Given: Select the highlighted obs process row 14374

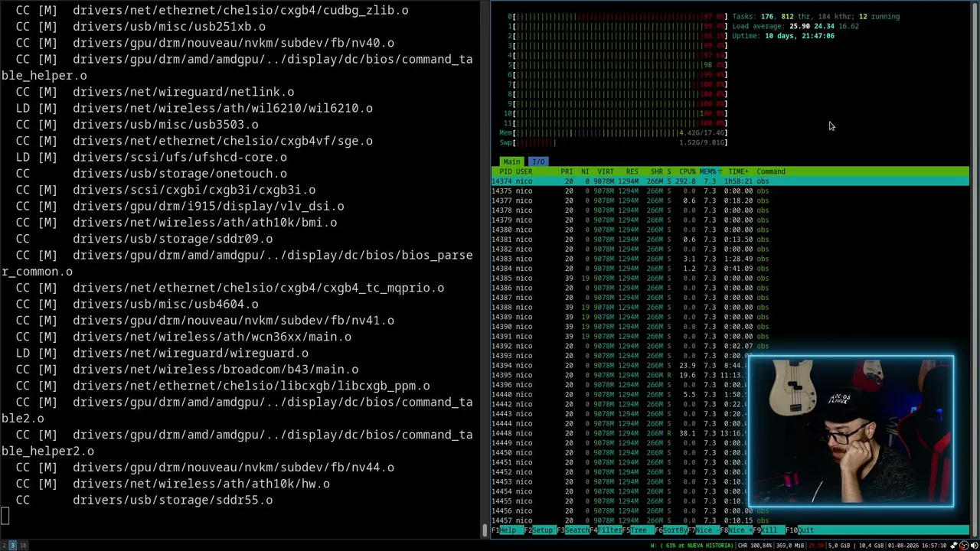Looking at the screenshot, I should (730, 181).
